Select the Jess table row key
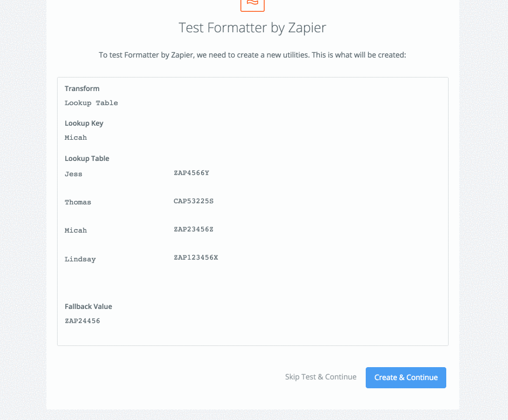This screenshot has width=508, height=420. click(x=73, y=174)
